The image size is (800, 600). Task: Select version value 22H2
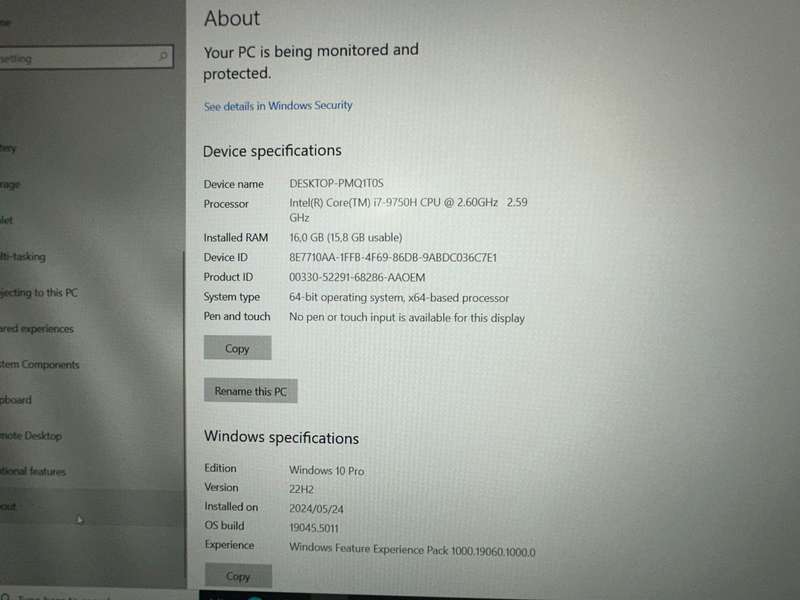[301, 489]
